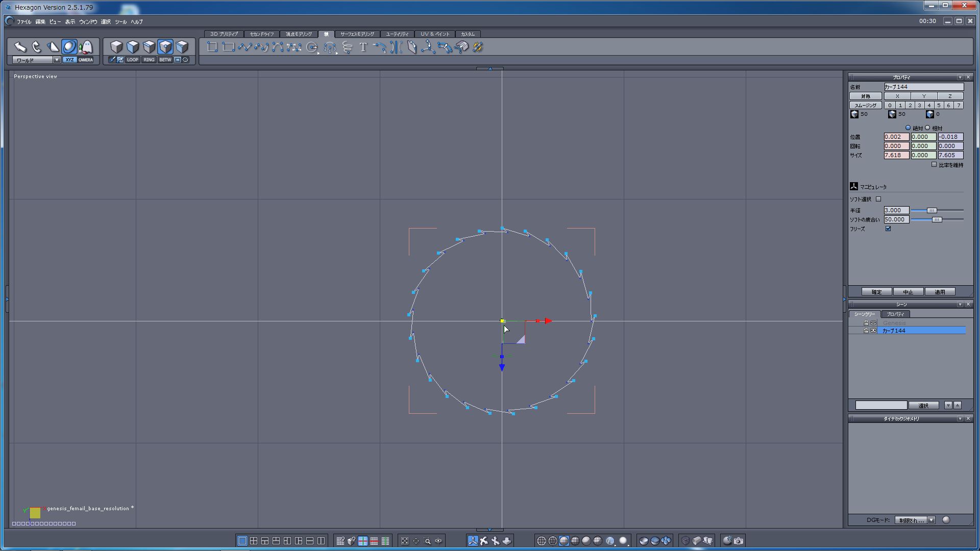Switch to four-view layout icon
The width and height of the screenshot is (980, 551).
pyautogui.click(x=254, y=541)
